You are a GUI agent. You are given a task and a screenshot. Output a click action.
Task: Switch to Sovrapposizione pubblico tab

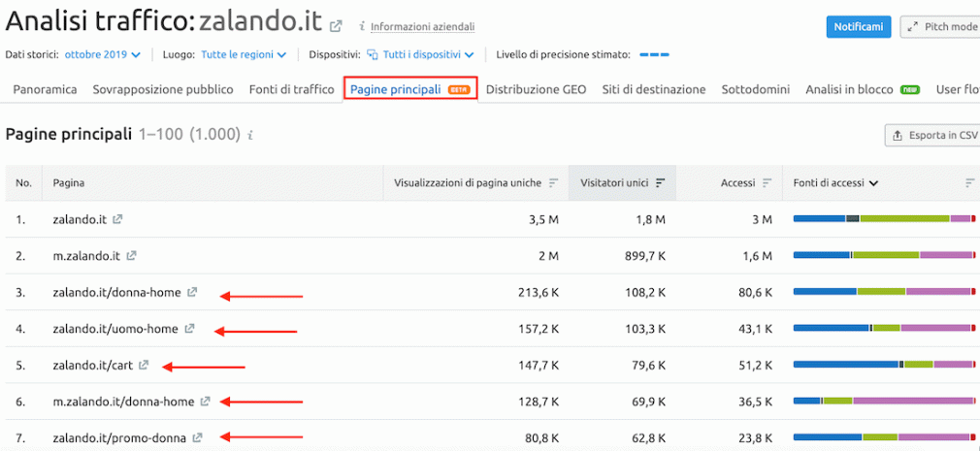point(163,89)
